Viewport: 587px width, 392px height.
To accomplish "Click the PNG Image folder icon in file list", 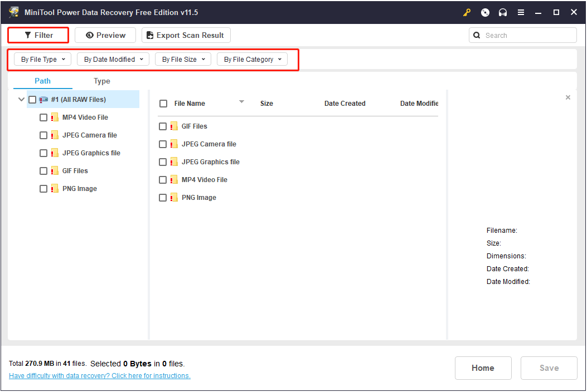I will point(174,198).
